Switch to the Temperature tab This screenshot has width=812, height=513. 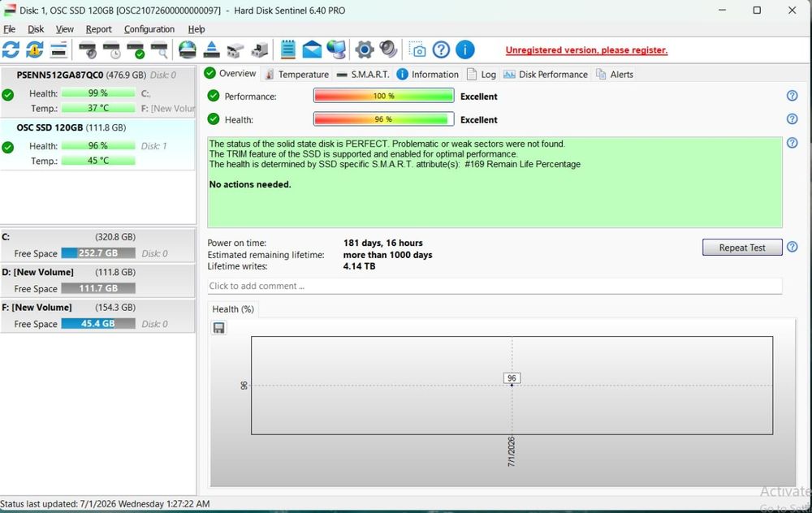(296, 75)
